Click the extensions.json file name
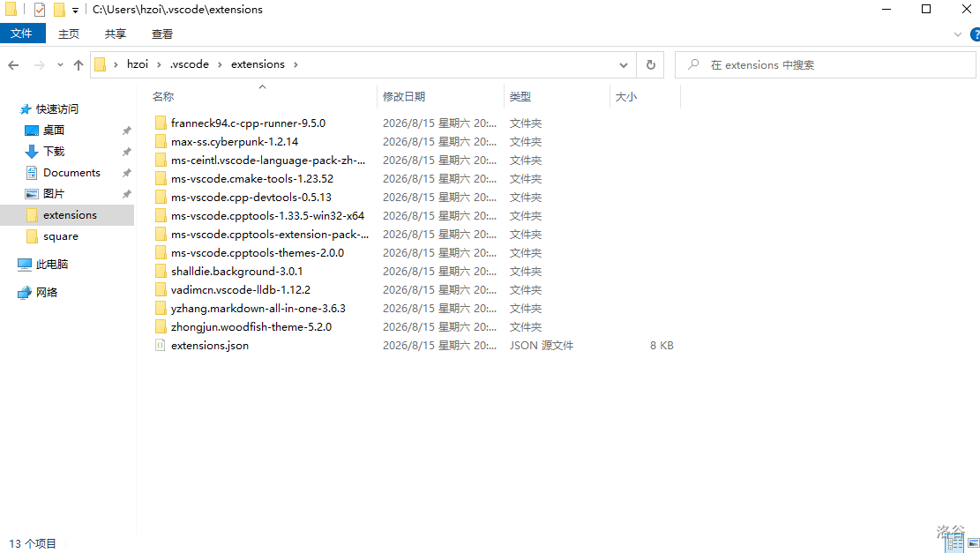Viewport: 980px width, 553px height. click(210, 346)
